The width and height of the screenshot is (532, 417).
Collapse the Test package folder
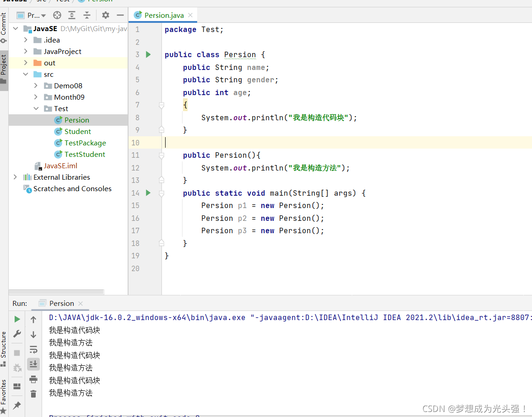pyautogui.click(x=36, y=108)
